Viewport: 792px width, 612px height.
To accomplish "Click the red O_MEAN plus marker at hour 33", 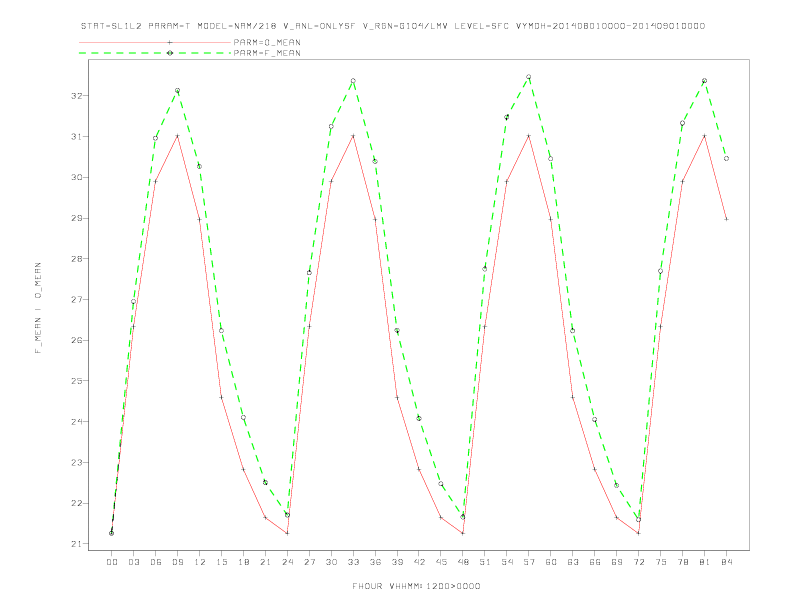I will pyautogui.click(x=353, y=136).
